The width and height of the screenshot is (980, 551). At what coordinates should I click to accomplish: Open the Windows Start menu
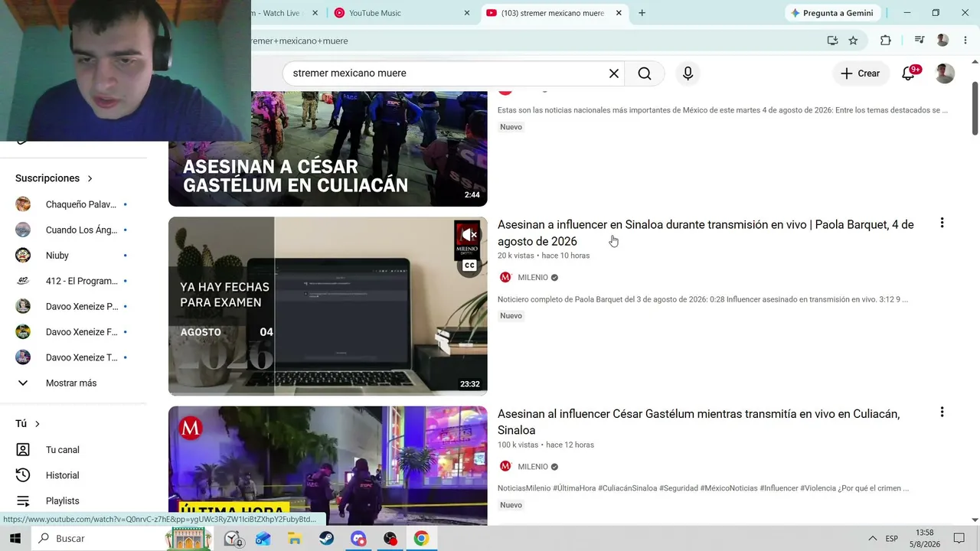point(15,539)
